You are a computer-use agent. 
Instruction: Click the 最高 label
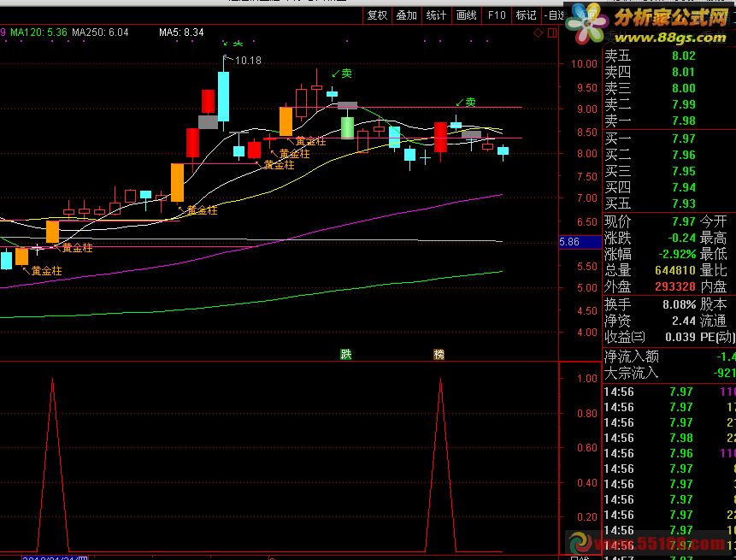tap(714, 238)
